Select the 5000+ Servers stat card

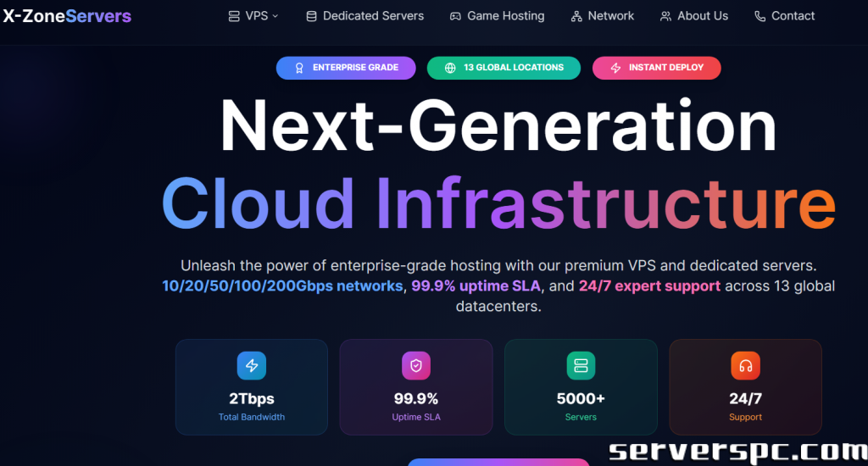pyautogui.click(x=581, y=386)
